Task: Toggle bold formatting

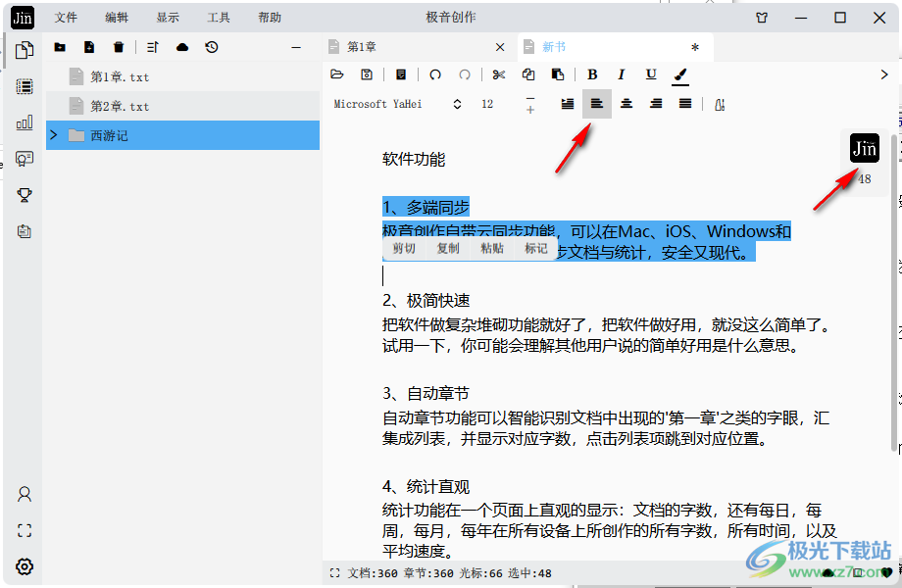Action: (x=592, y=74)
